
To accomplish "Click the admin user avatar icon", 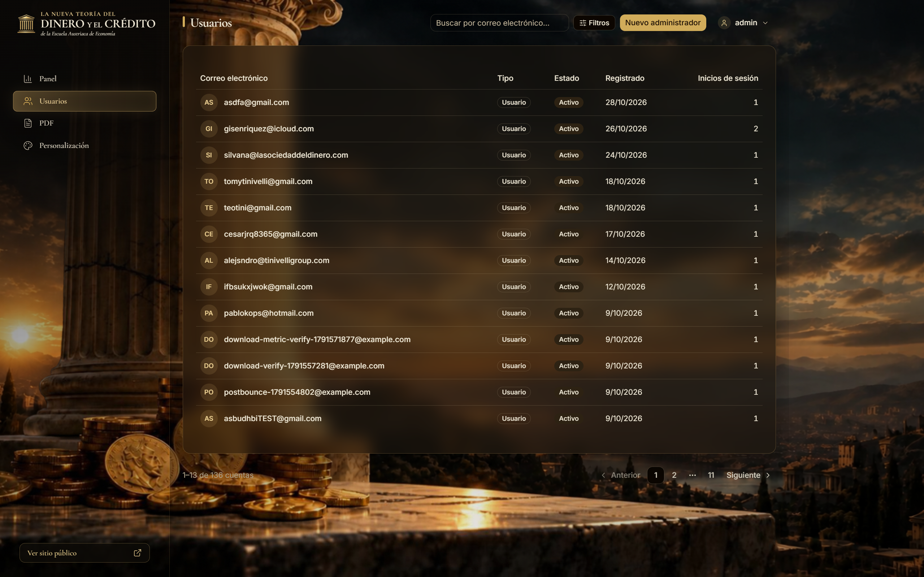I will 724,23.
